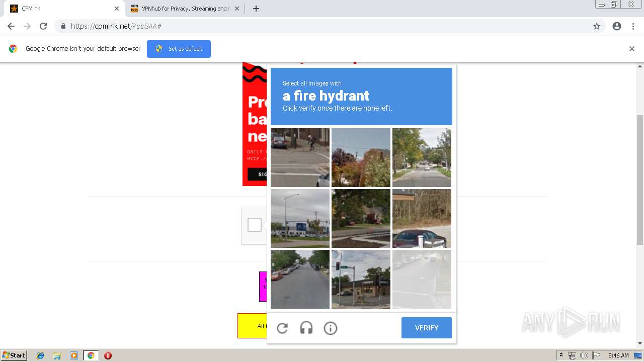Viewport: 644px width, 362px height.
Task: Show hidden system tray icons
Action: [561, 355]
